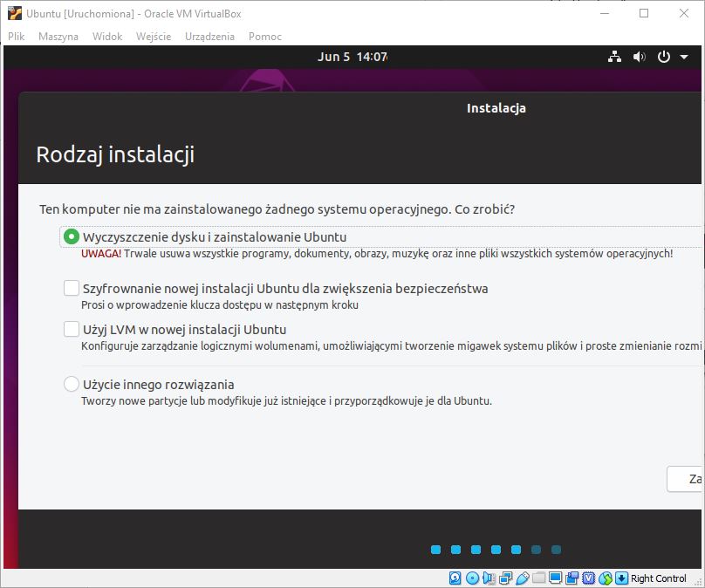Click the Ubuntu volume speaker icon
Image resolution: width=705 pixels, height=588 pixels.
coord(640,57)
